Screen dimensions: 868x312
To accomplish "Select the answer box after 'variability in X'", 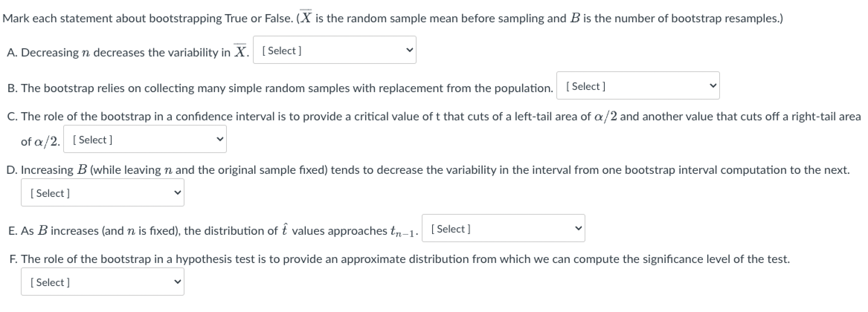I will point(334,50).
